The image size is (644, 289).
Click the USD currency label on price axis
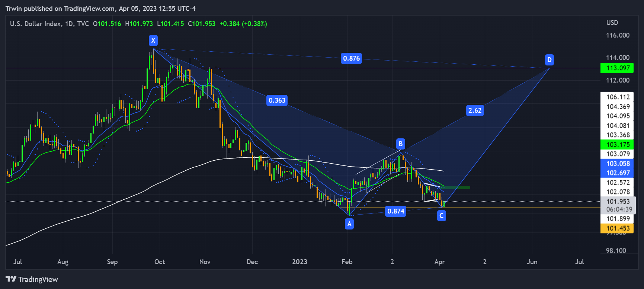(612, 23)
